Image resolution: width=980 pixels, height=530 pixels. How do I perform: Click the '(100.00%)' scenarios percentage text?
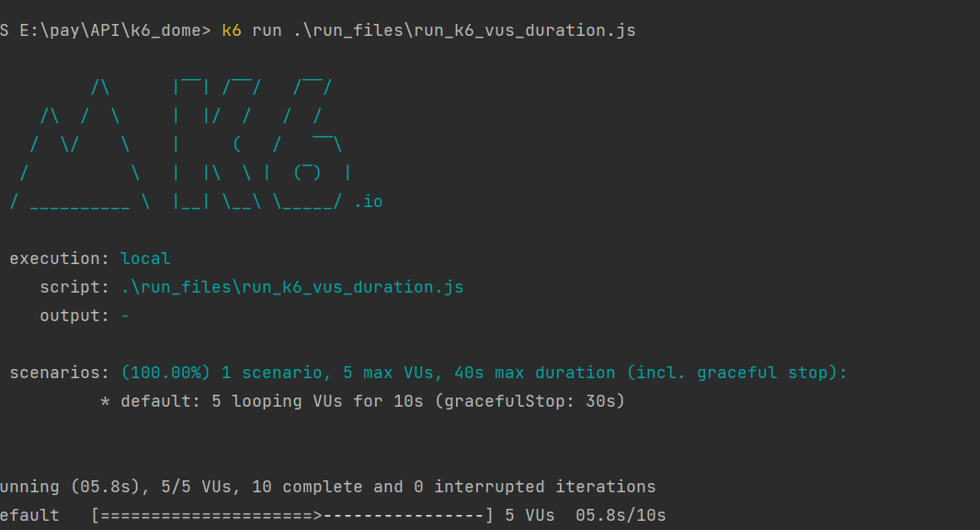pyautogui.click(x=165, y=373)
